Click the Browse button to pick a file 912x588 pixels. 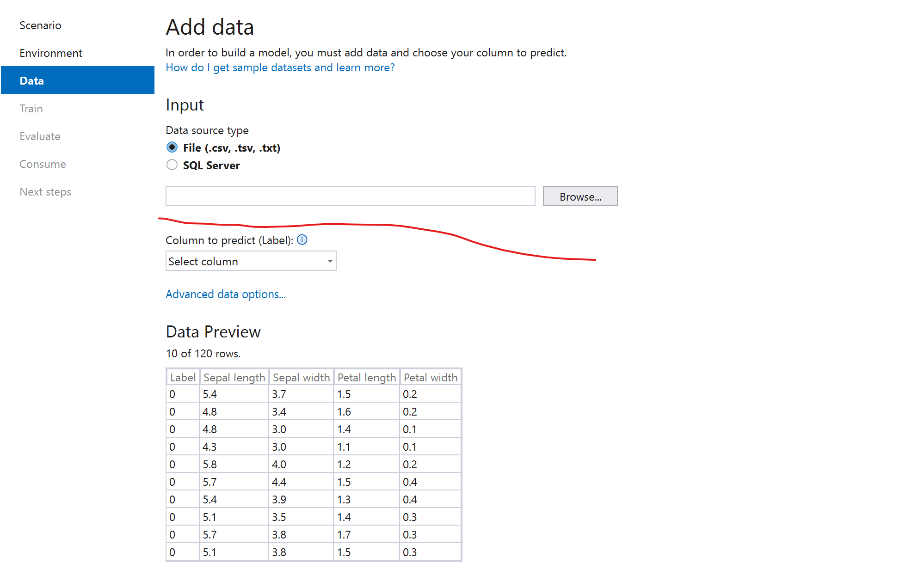pos(580,196)
